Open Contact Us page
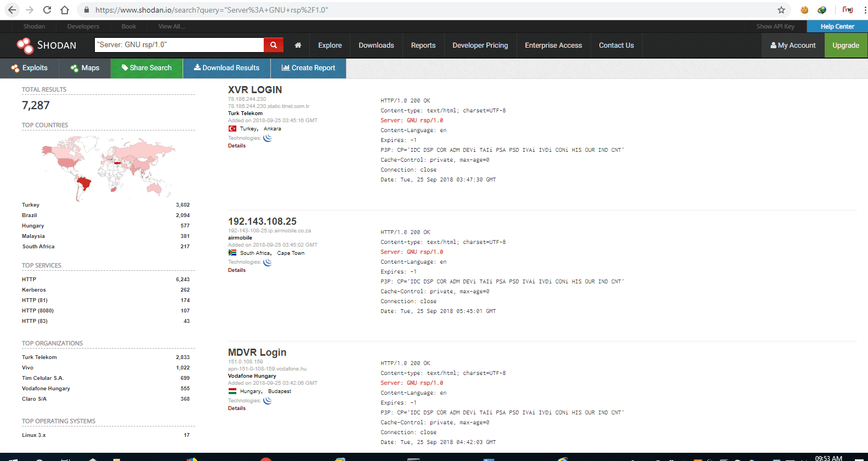 click(616, 45)
